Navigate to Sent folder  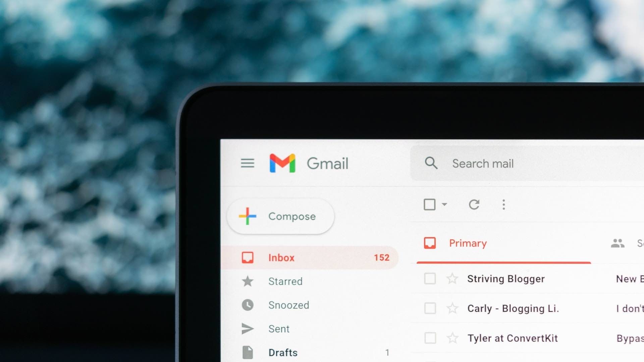point(278,328)
